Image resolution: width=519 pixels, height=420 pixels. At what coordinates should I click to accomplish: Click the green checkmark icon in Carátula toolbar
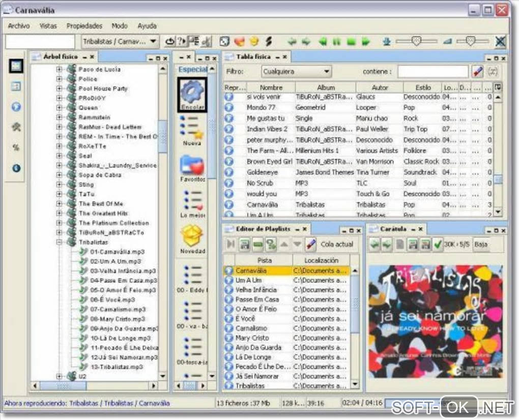tap(438, 245)
